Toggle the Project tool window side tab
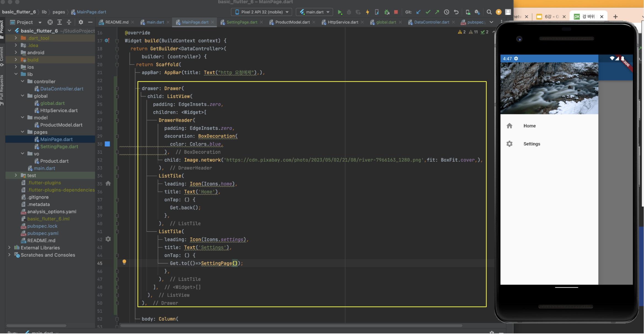 pos(2,28)
